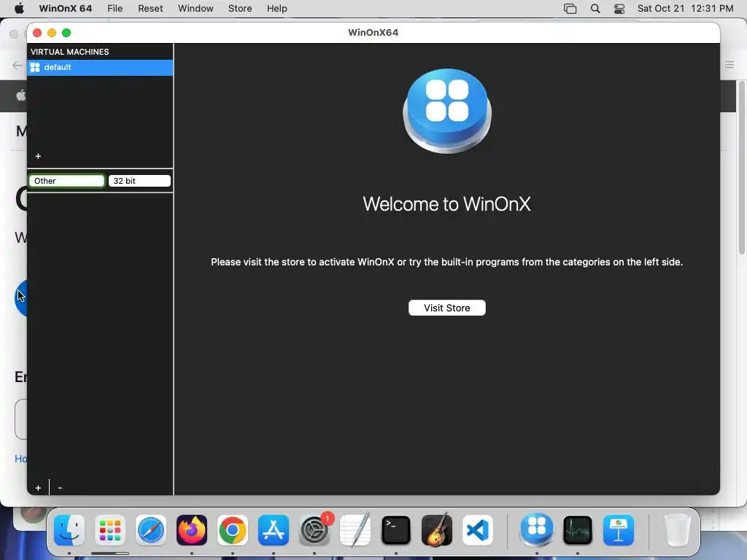This screenshot has width=747, height=560.
Task: Click the date and time display
Action: tap(685, 8)
